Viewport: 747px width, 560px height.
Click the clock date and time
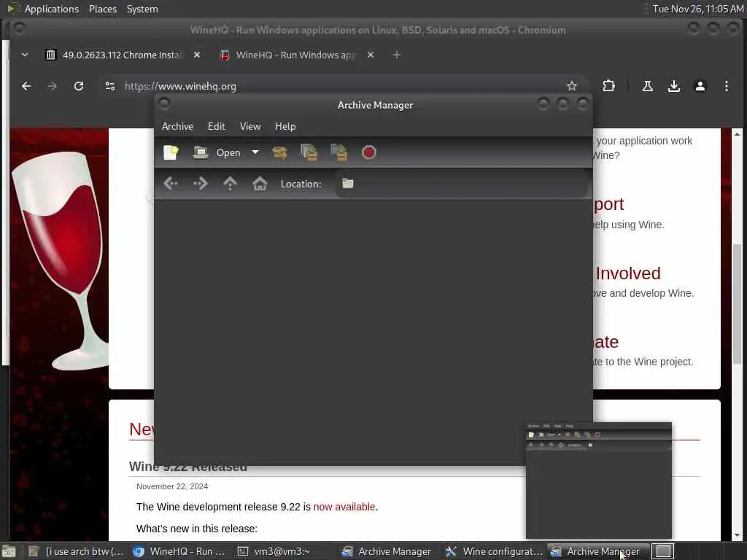[698, 9]
